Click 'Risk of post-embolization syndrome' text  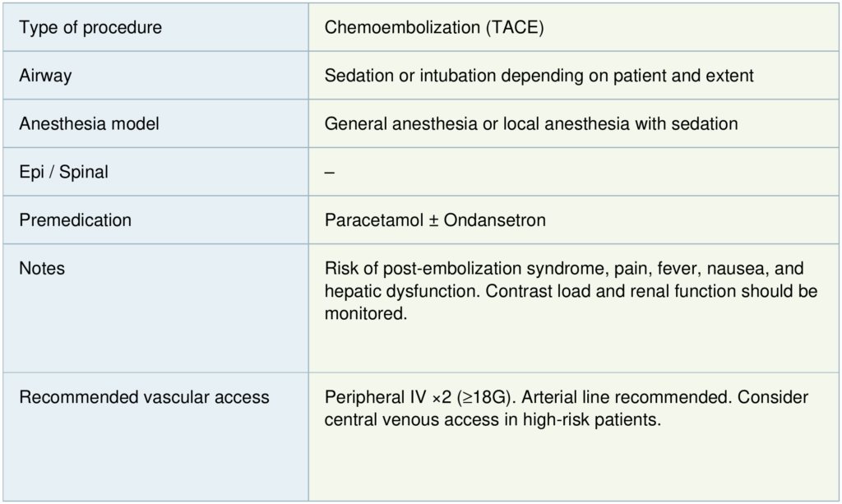click(450, 269)
